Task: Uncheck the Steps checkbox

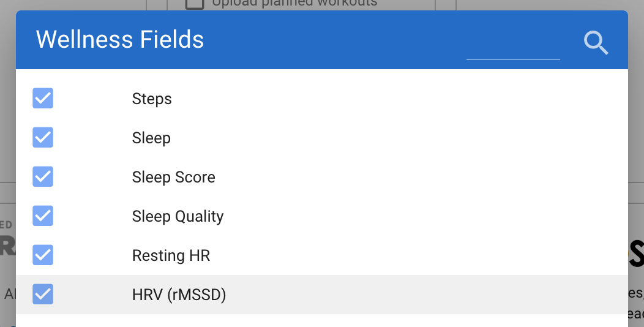Action: (43, 99)
